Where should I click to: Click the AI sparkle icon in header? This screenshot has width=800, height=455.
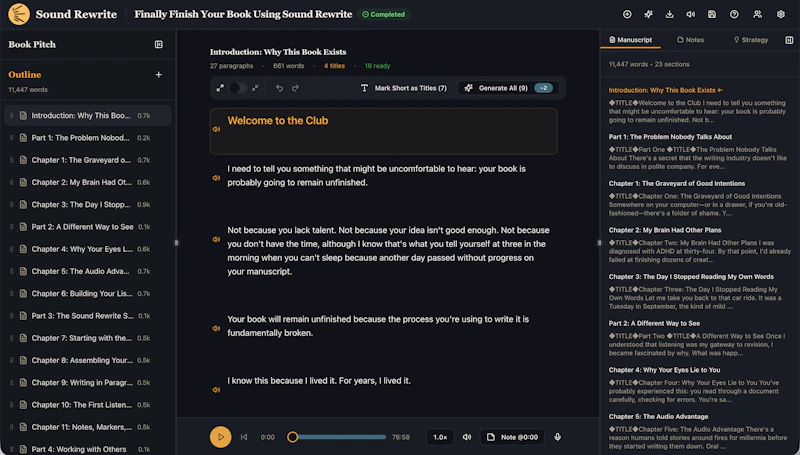tap(648, 14)
